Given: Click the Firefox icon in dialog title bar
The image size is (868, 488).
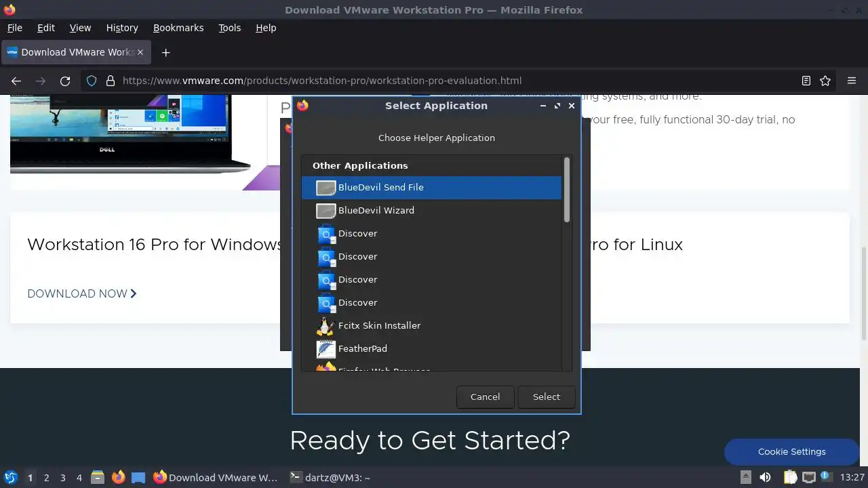Looking at the screenshot, I should (x=302, y=106).
